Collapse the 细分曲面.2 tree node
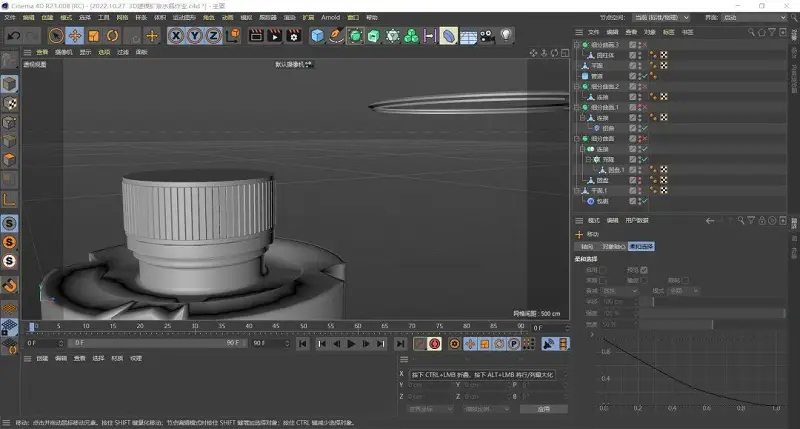 577,87
